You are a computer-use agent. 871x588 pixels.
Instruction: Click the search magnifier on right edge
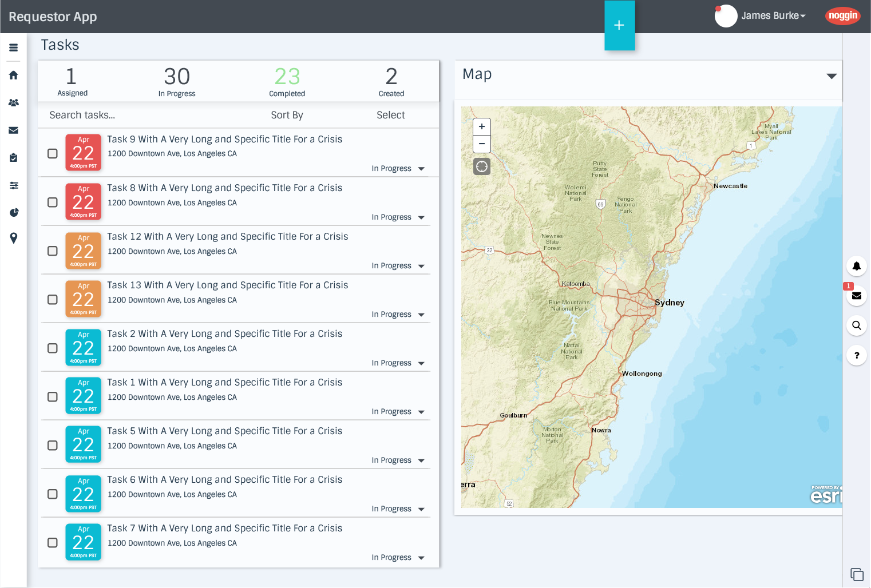point(856,325)
